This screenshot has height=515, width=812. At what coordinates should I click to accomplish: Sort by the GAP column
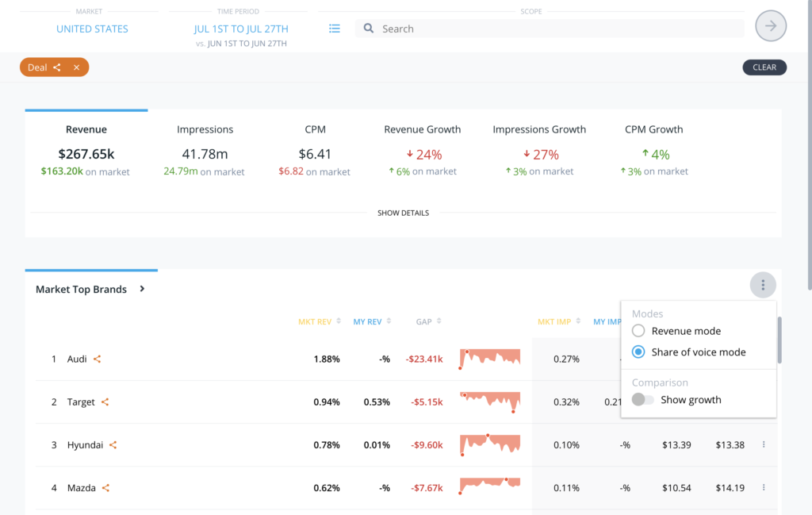point(428,321)
